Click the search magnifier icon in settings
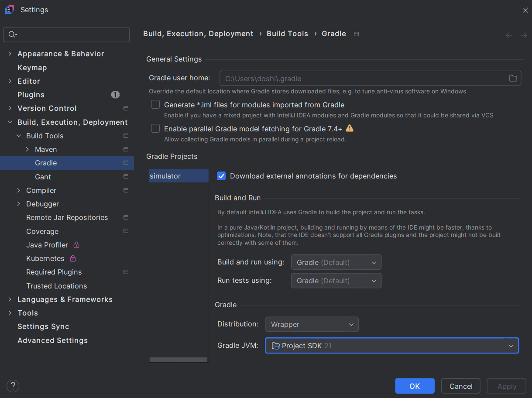The width and height of the screenshot is (532, 398). click(12, 35)
